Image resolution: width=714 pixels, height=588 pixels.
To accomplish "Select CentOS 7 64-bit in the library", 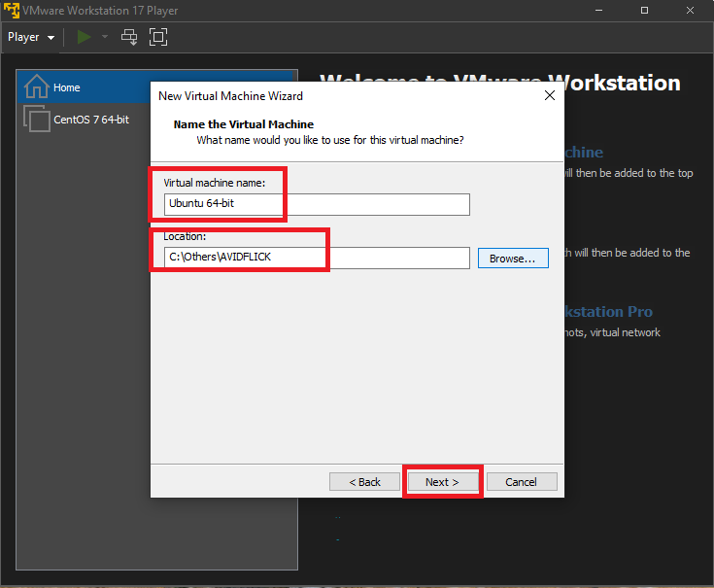I will (x=90, y=120).
